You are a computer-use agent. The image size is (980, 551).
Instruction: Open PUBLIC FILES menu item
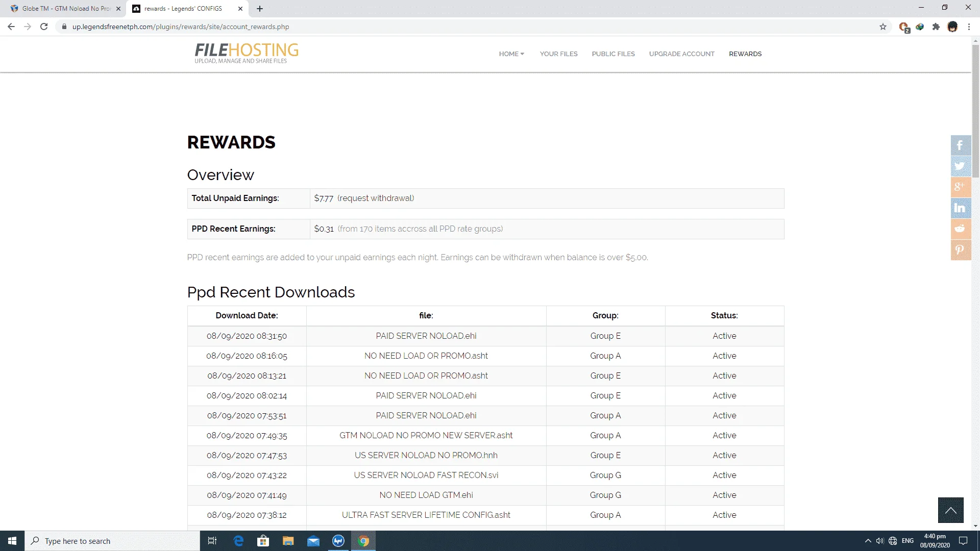(613, 54)
